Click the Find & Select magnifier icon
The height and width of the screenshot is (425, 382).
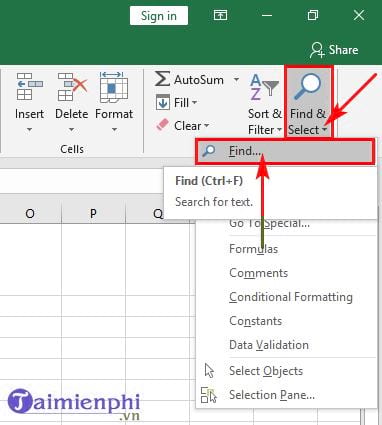[x=308, y=86]
